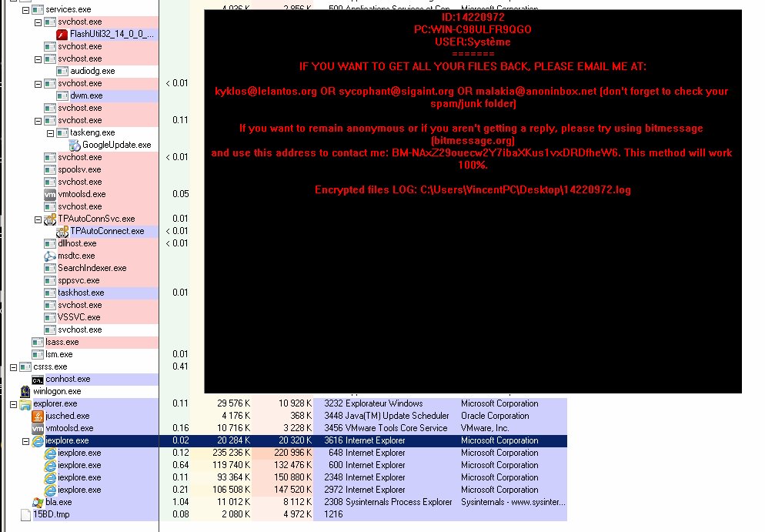Collapse the csrss.exe node
This screenshot has width=765, height=532.
(13, 367)
